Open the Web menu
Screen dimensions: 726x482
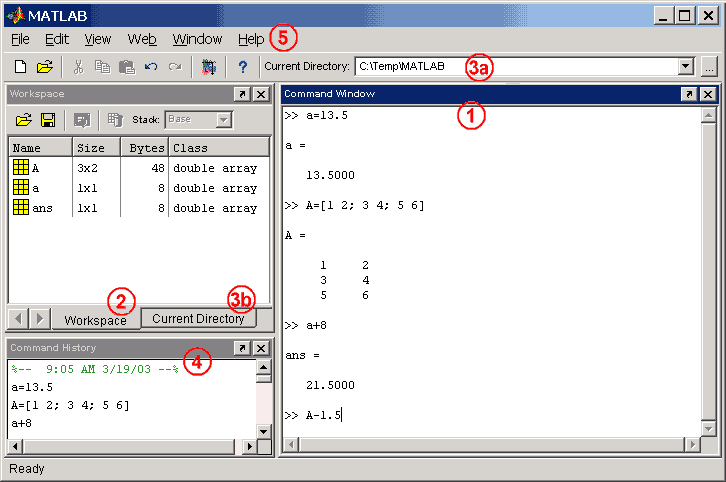click(x=142, y=39)
